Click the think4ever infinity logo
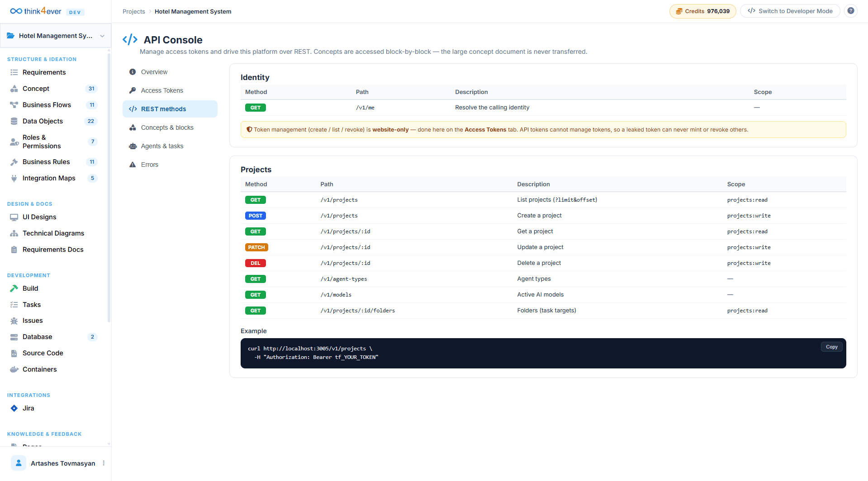Screen dimensions: 868x481 (16, 11)
